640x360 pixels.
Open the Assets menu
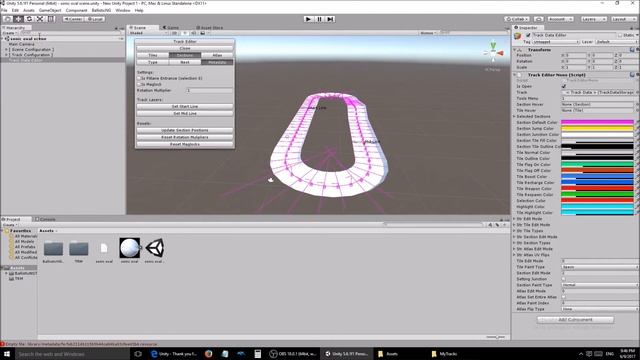pos(29,10)
